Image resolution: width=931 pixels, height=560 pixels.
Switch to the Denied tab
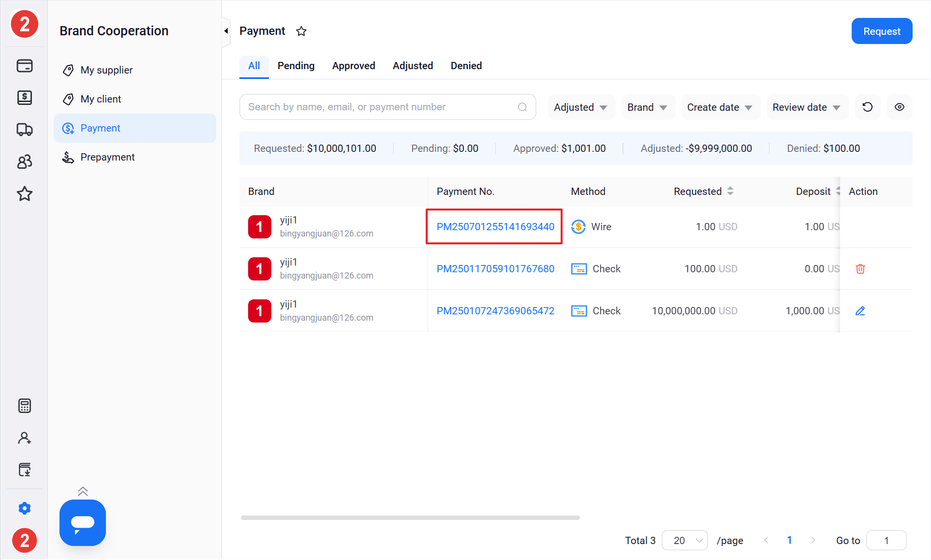pos(466,66)
